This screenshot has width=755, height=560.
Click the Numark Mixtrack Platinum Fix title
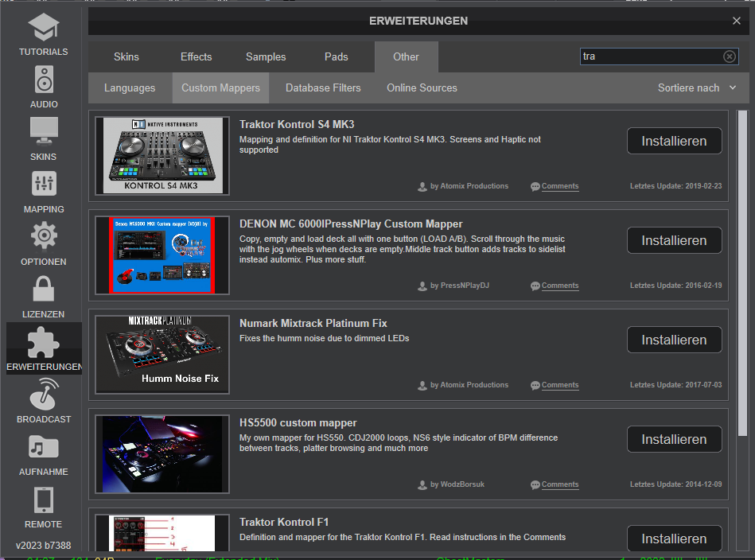[313, 323]
